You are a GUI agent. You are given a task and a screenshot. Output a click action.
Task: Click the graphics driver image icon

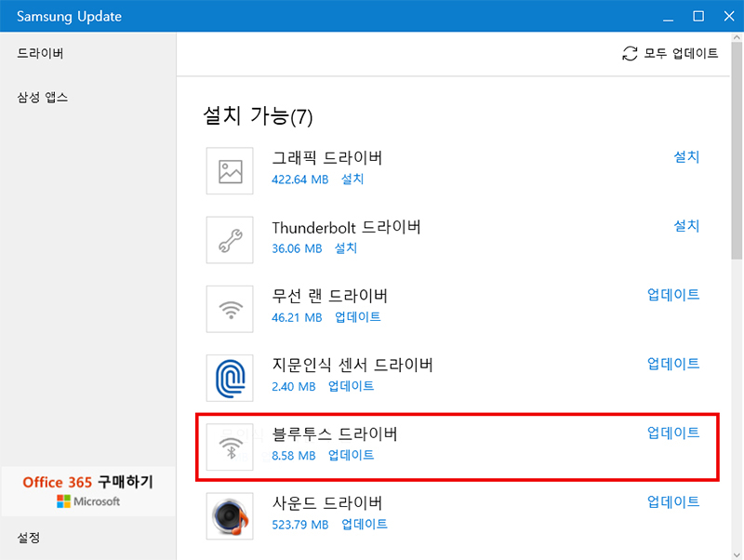coord(230,171)
